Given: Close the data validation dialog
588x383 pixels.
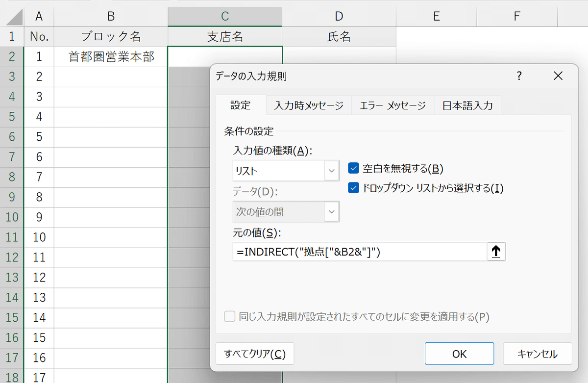Looking at the screenshot, I should [x=558, y=76].
